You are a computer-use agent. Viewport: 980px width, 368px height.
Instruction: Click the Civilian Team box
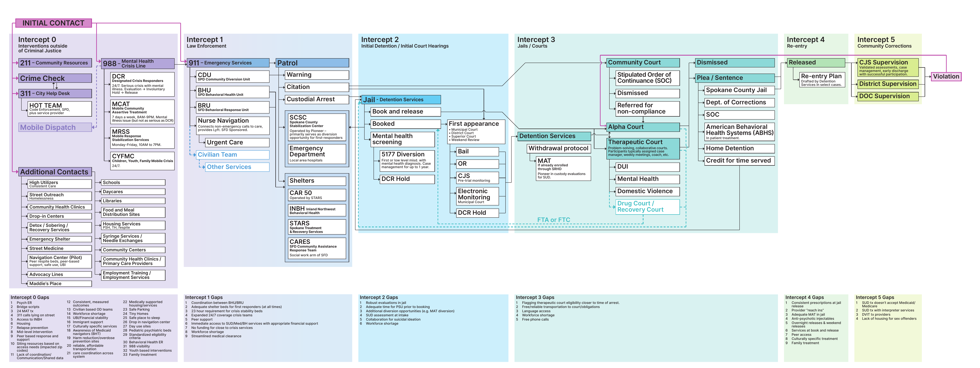pos(233,155)
